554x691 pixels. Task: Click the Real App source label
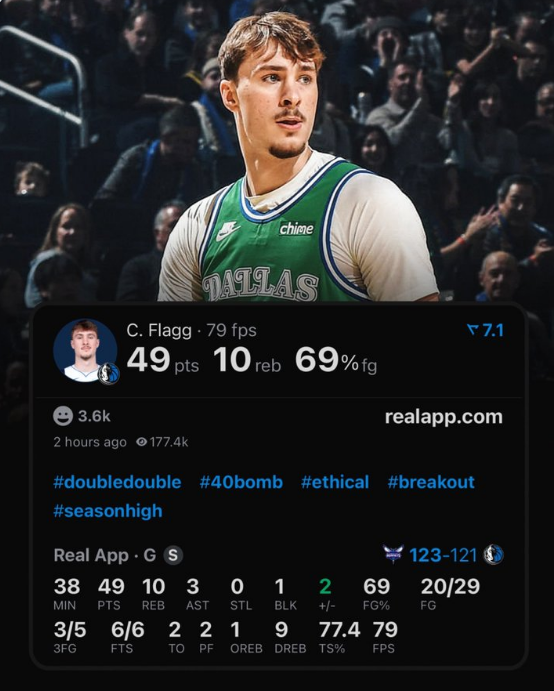click(x=91, y=555)
